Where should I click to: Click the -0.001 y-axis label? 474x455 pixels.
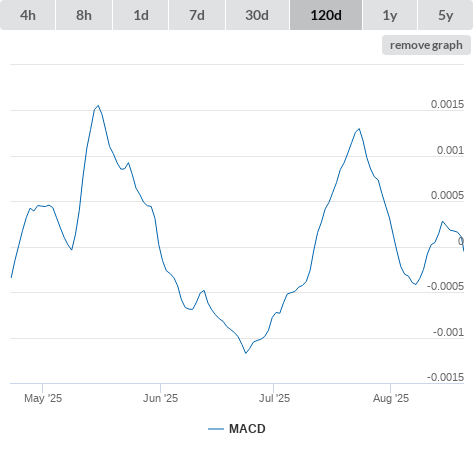coord(448,332)
